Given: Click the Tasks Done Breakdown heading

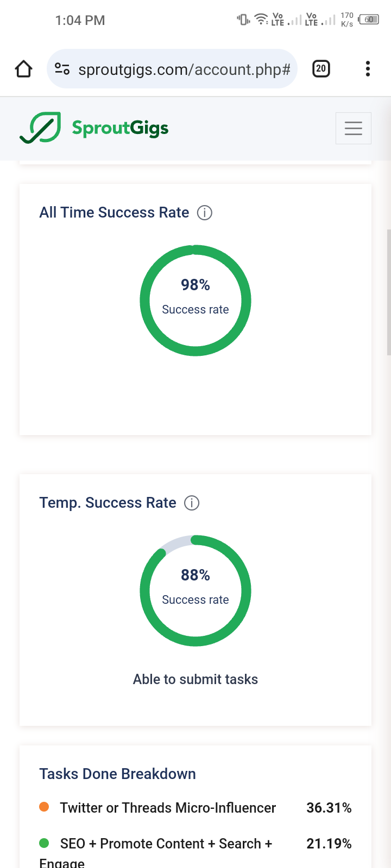Looking at the screenshot, I should tap(117, 774).
